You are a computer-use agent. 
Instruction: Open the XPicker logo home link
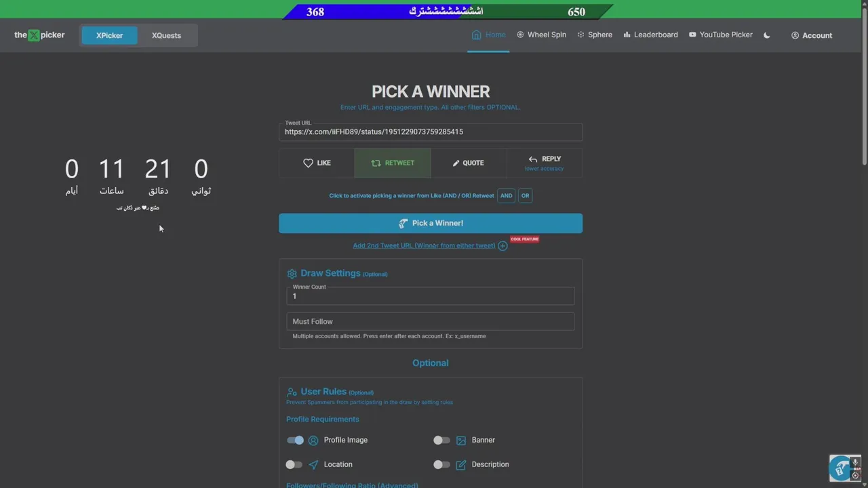(x=39, y=35)
